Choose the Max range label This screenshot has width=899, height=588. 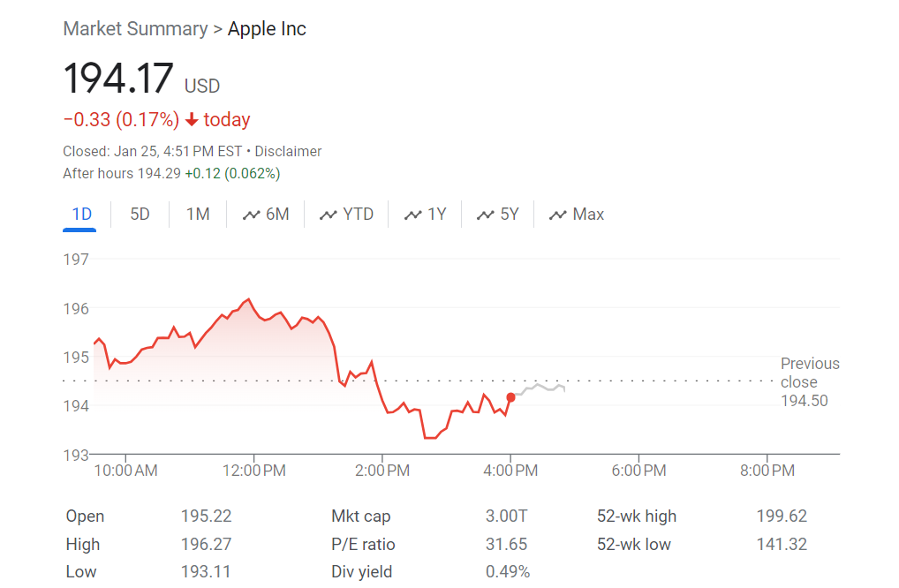coord(588,215)
